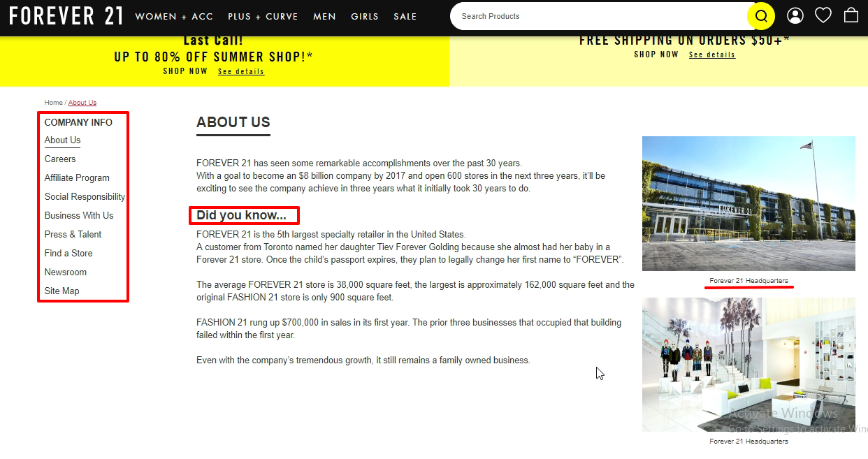Select About Us in Company Info sidebar
The image size is (868, 459).
pos(62,140)
